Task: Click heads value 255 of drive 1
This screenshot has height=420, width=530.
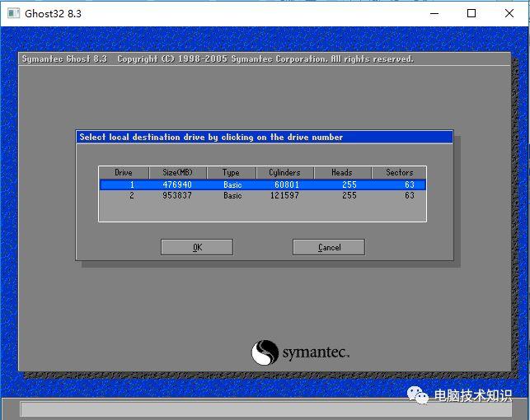Action: pyautogui.click(x=349, y=184)
